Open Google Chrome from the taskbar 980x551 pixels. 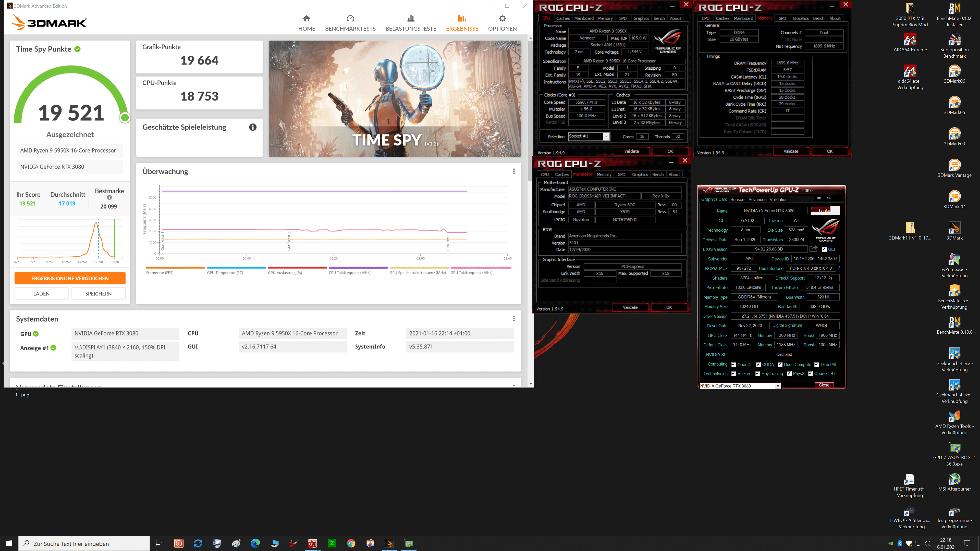(x=351, y=543)
